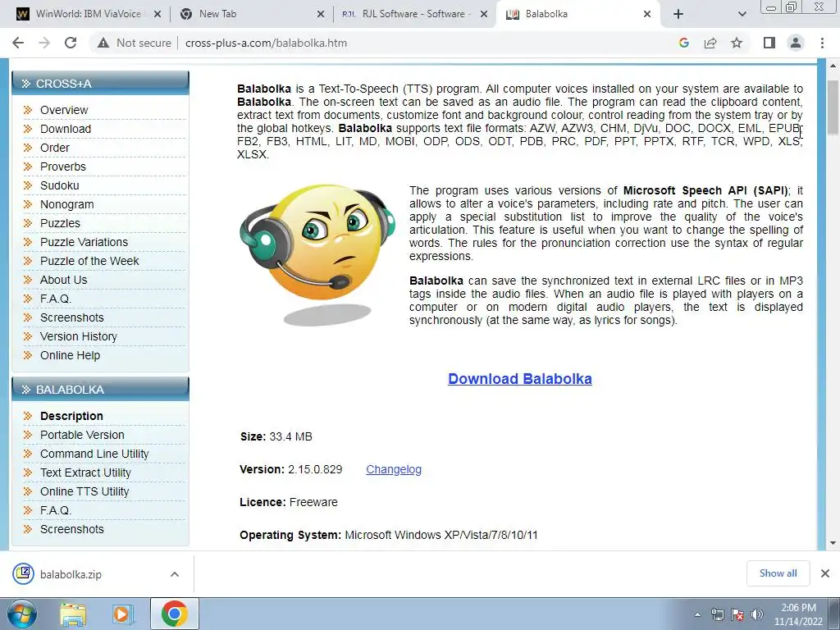Open F.A.Q. in CROSS+A section
840x630 pixels.
point(56,299)
